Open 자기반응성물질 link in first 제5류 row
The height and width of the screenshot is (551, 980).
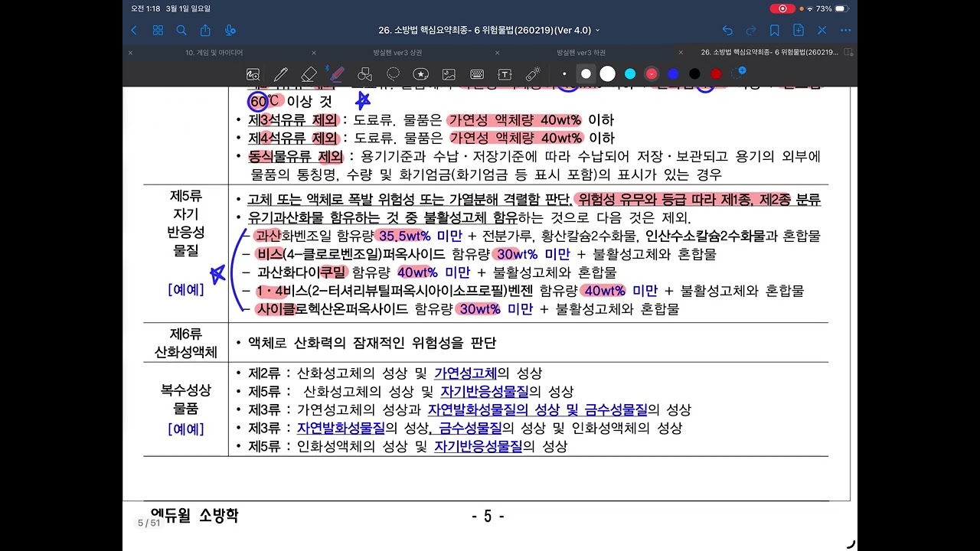[485, 392]
